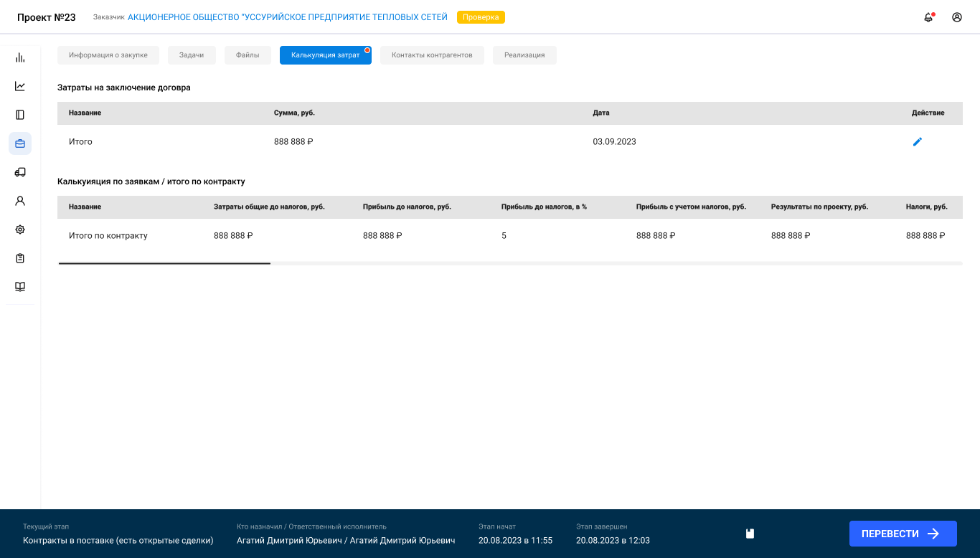Click Контракты в поставке current stage text

coord(118,541)
